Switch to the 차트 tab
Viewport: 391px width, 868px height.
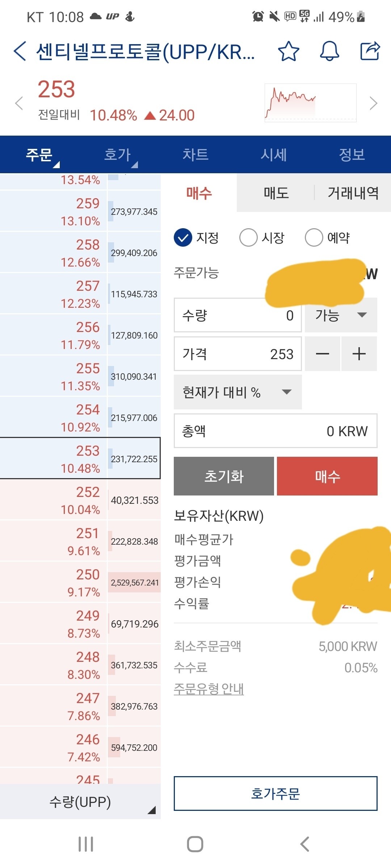coord(195,155)
